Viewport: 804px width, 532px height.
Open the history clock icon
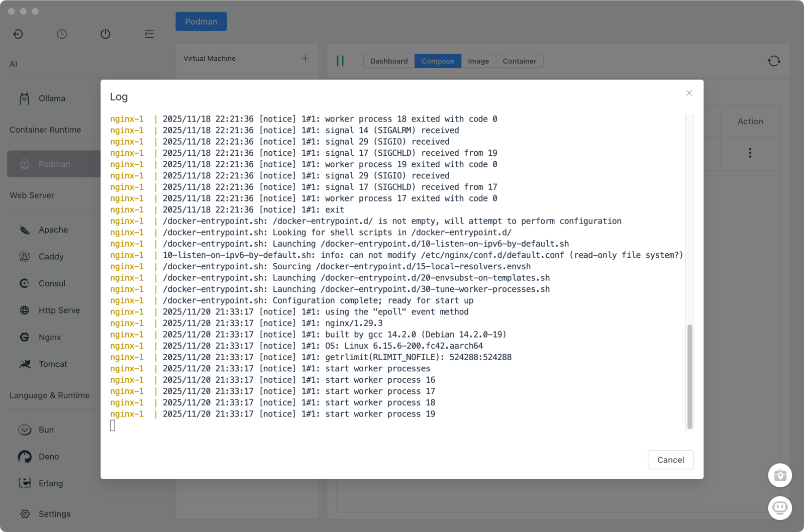[x=62, y=34]
